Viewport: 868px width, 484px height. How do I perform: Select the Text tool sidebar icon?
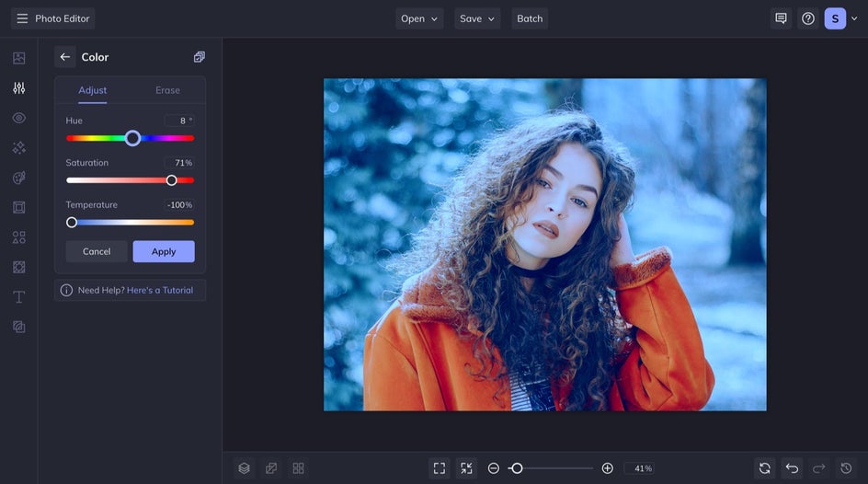[18, 297]
